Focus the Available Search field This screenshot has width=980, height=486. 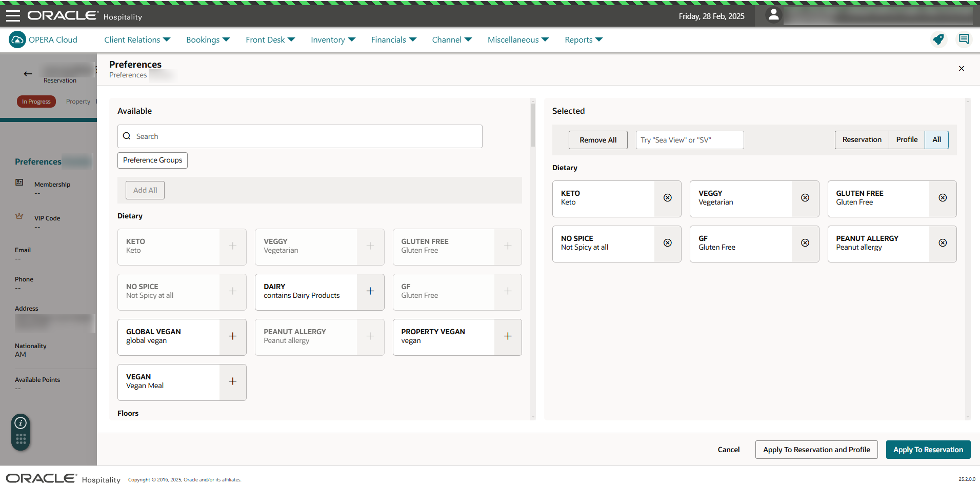click(x=300, y=136)
